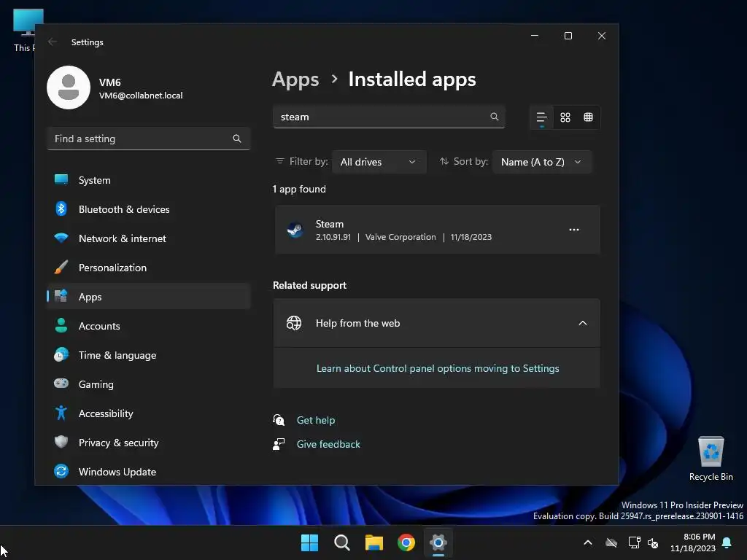Go to Apps breadcrumb
Image resolution: width=747 pixels, height=560 pixels.
[x=295, y=79]
